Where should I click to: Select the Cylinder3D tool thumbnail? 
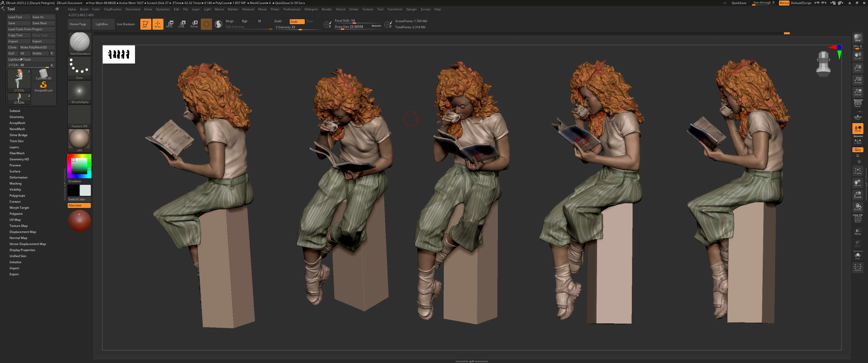(43, 74)
